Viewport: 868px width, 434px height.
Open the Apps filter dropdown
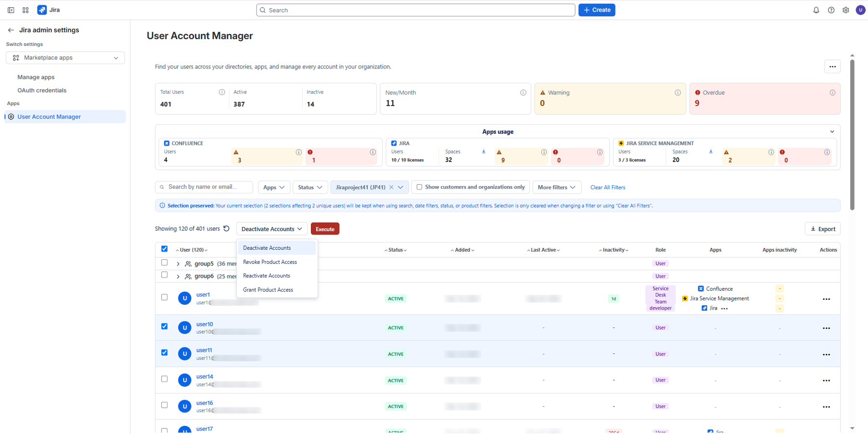[273, 187]
